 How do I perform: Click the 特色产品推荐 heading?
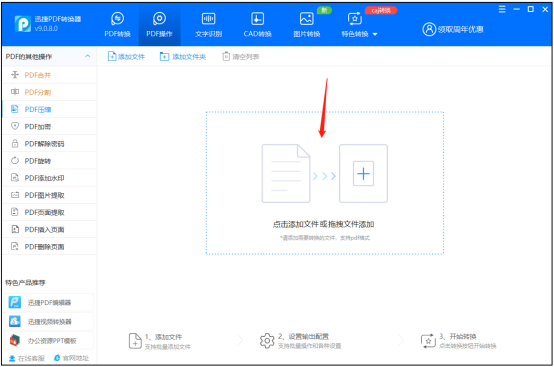click(25, 283)
